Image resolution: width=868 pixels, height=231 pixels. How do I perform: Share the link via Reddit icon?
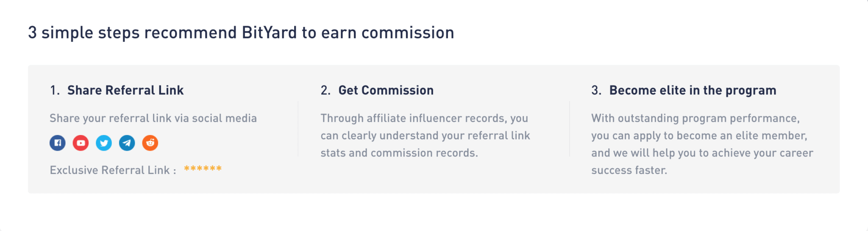click(150, 143)
